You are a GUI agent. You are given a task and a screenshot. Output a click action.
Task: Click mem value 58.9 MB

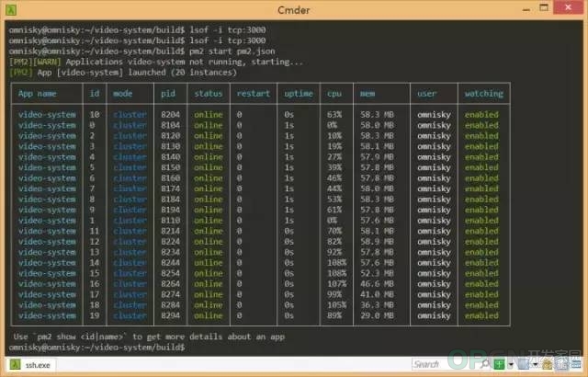tap(377, 242)
